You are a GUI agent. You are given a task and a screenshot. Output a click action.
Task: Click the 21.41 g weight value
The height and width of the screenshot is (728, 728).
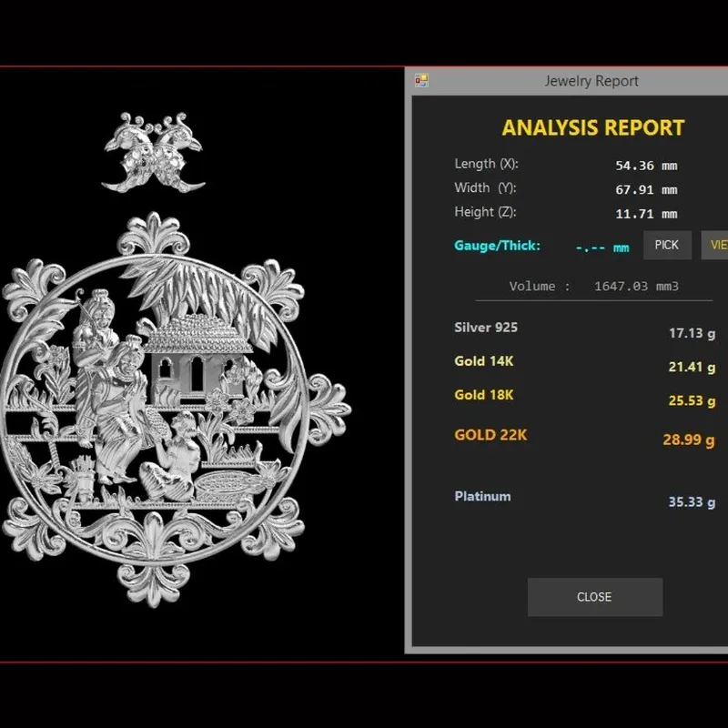click(x=692, y=368)
